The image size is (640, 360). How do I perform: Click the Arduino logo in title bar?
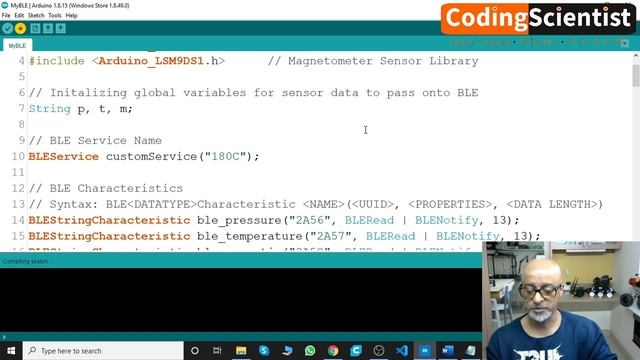pyautogui.click(x=5, y=5)
